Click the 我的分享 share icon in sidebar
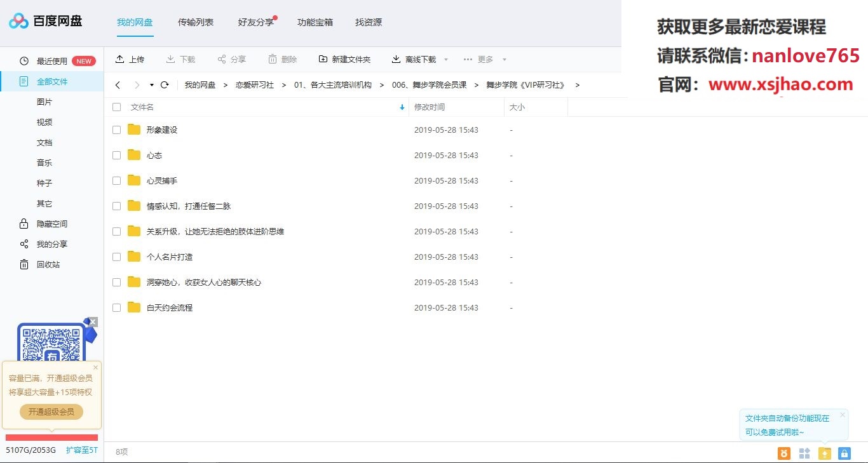 tap(24, 244)
